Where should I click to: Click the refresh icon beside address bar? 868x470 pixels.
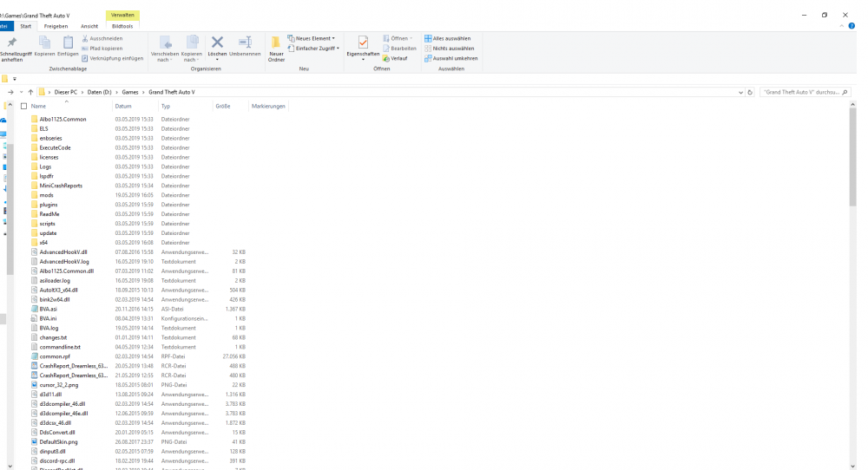click(749, 92)
